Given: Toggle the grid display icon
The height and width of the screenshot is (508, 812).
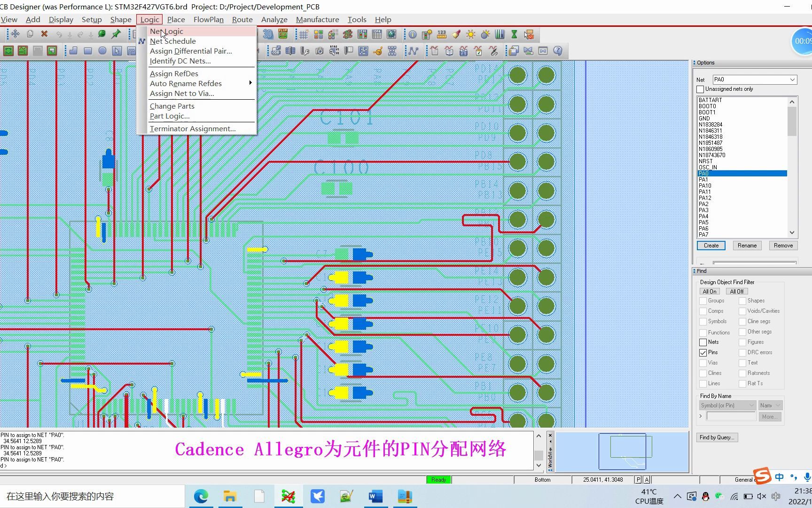Looking at the screenshot, I should click(x=304, y=34).
